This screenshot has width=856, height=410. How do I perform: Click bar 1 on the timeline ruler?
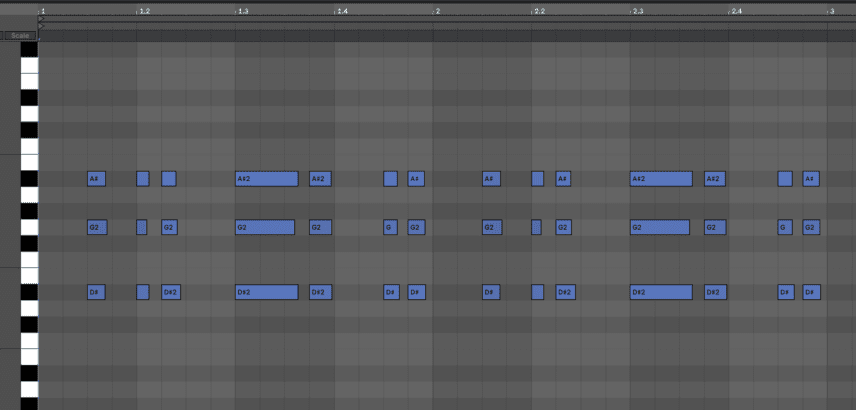(42, 11)
